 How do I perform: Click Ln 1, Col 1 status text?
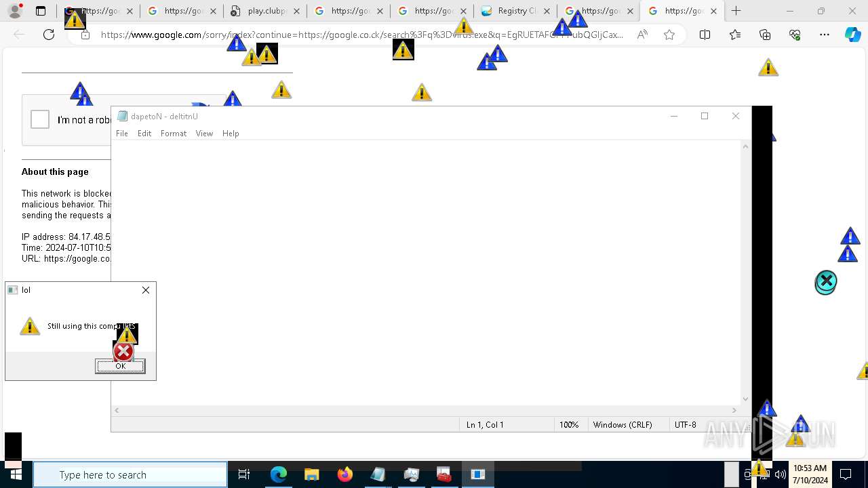[x=485, y=425]
